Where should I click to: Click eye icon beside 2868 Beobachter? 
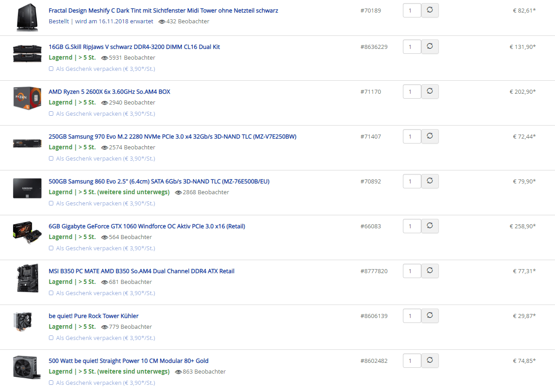click(178, 192)
